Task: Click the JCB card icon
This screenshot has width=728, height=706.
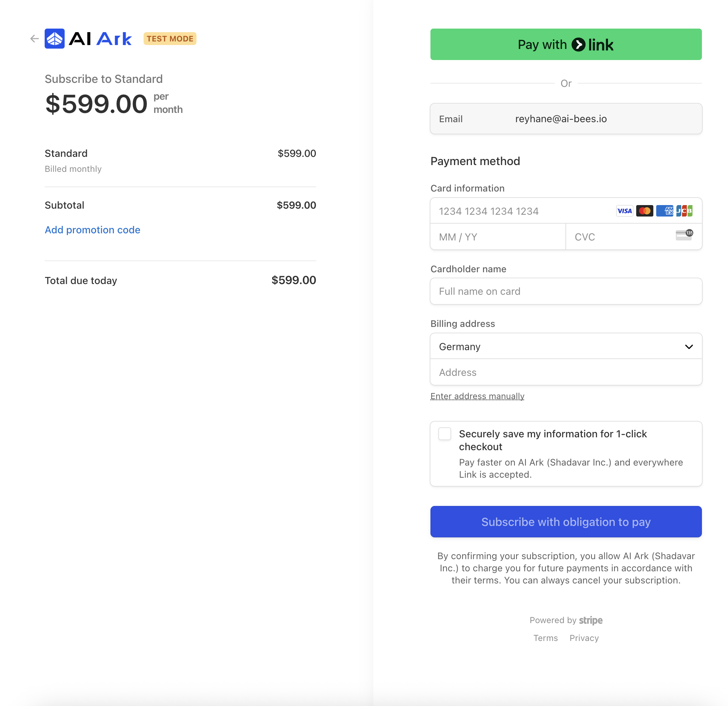Action: click(x=684, y=211)
